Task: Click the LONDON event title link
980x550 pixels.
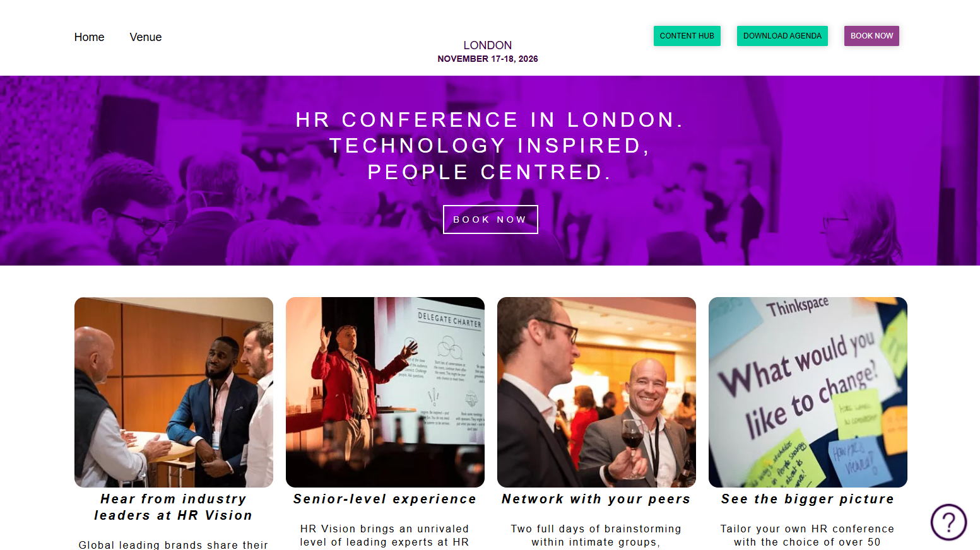Action: coord(487,45)
